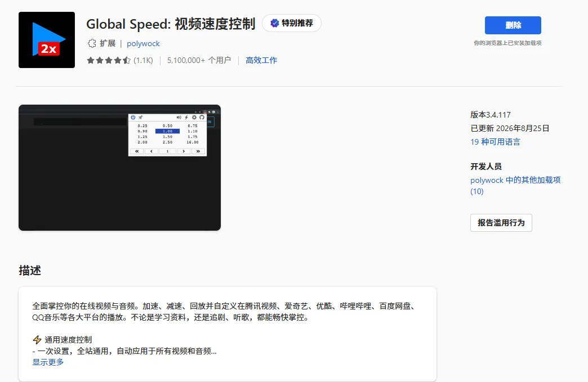Click the Global Speed: 视频速度控制 title
Image resolution: width=588 pixels, height=382 pixels.
[171, 24]
